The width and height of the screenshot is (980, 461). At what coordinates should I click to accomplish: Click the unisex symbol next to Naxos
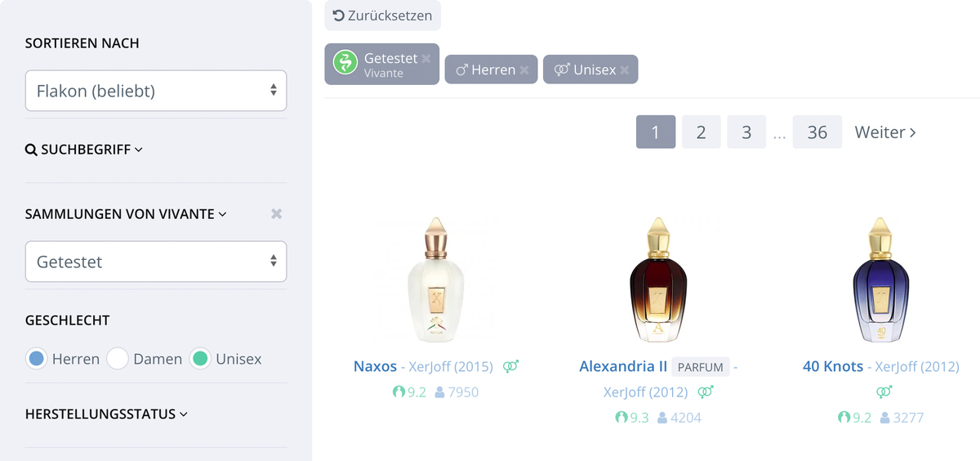510,366
